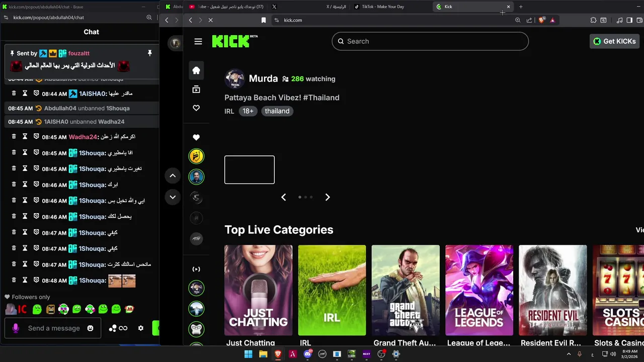Select the angry brown face emote
Screen dimensions: 644x362
coord(50,309)
